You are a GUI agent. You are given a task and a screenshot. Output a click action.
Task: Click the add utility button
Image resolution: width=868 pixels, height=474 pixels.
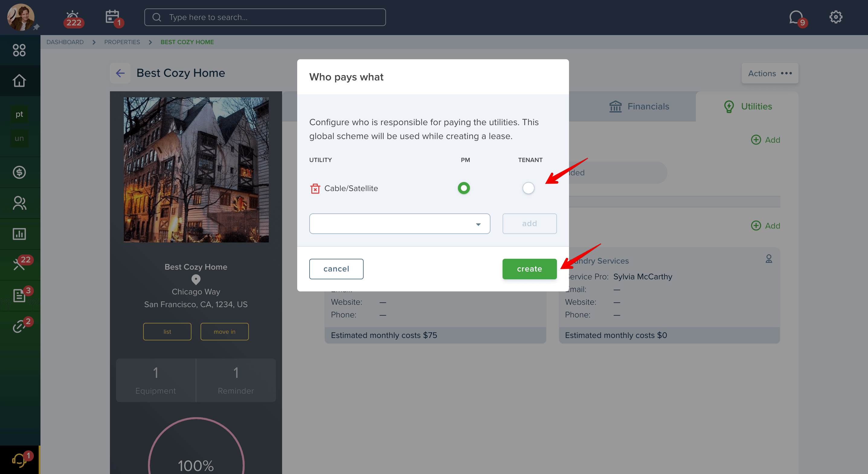coord(529,224)
